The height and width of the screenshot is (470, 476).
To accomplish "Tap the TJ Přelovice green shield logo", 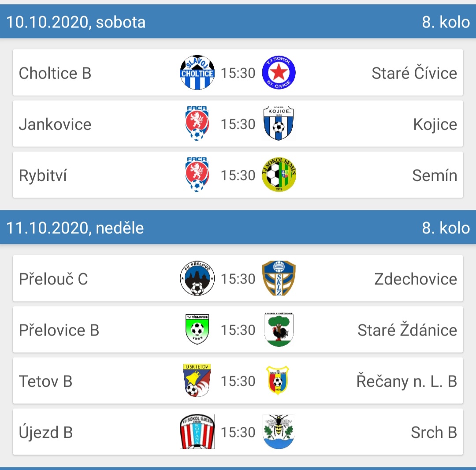I will pos(197,329).
